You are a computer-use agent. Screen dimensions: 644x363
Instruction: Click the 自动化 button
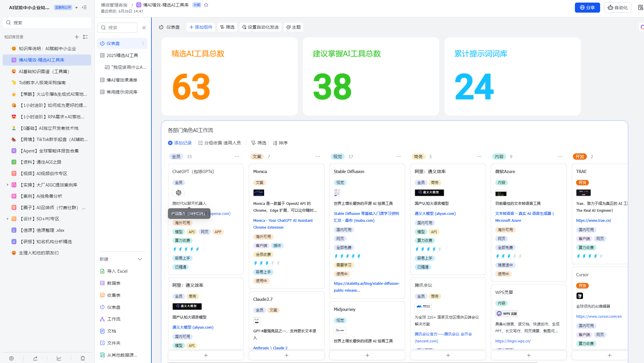coord(618,8)
